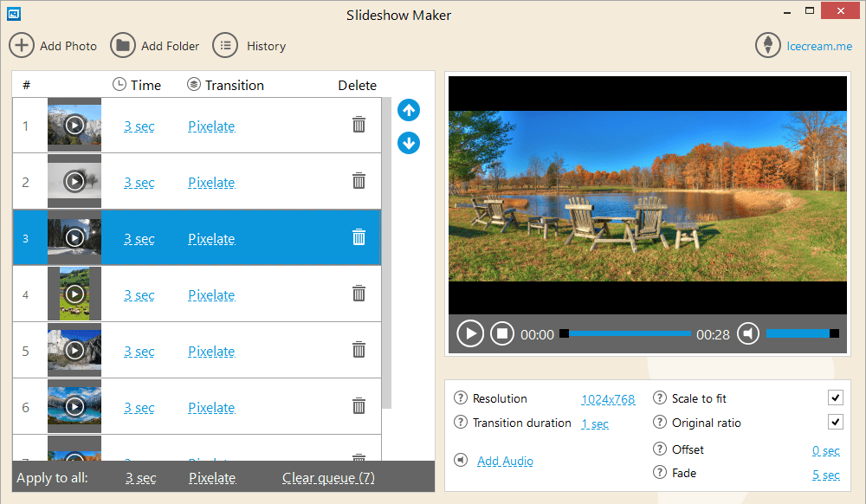Click the help icon beside Transition duration
This screenshot has height=504, width=866.
pos(461,423)
